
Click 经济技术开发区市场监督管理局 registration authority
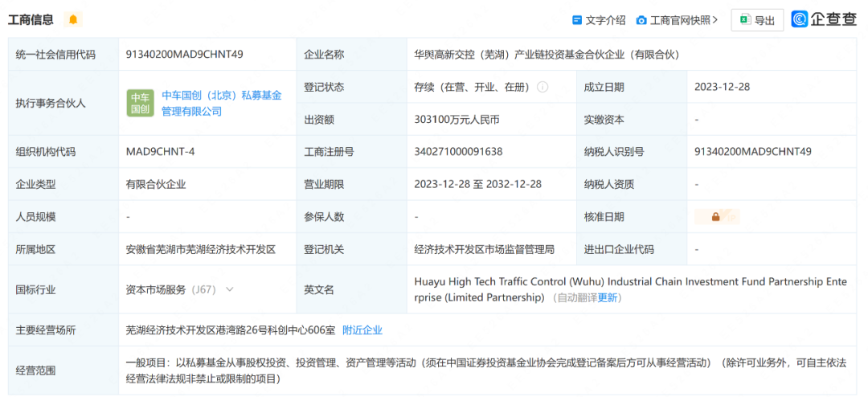coord(485,250)
